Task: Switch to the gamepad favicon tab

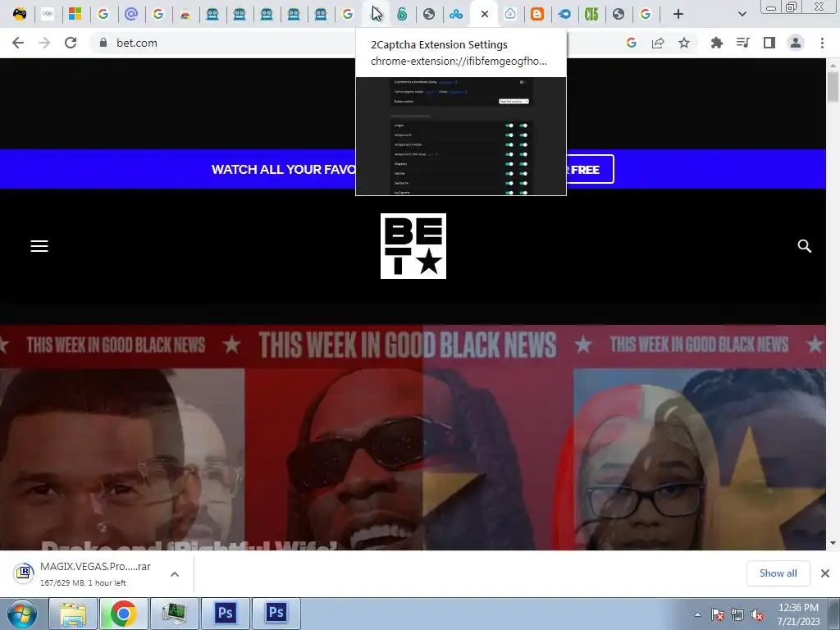Action: 20,14
